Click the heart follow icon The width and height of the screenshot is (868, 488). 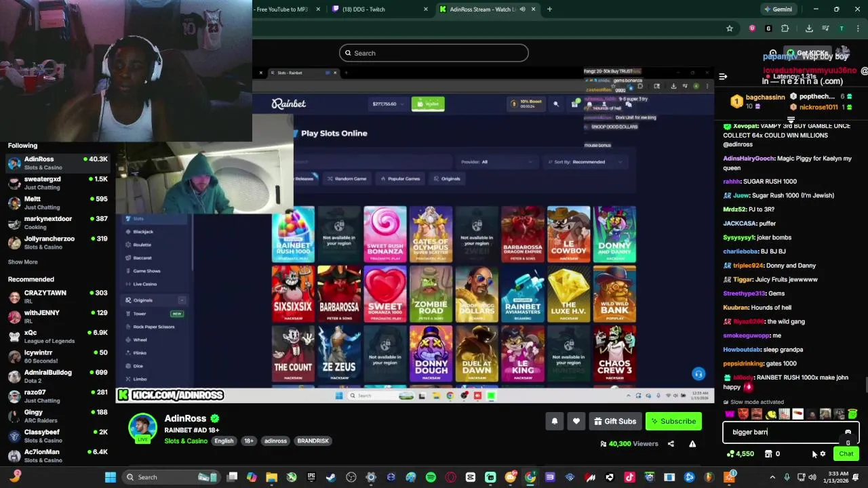(x=576, y=422)
